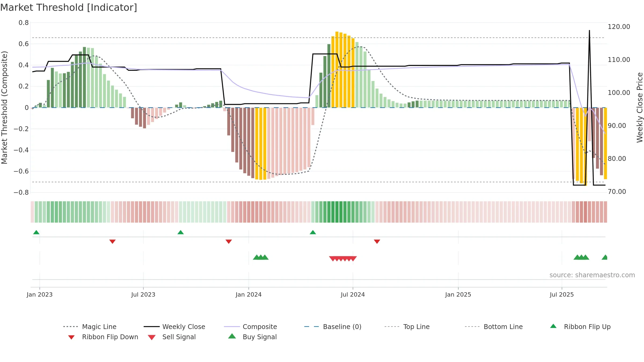Screen dimensions: 644x362
Task: Click the yellow negative bars near January 2024
Action: coord(261,143)
